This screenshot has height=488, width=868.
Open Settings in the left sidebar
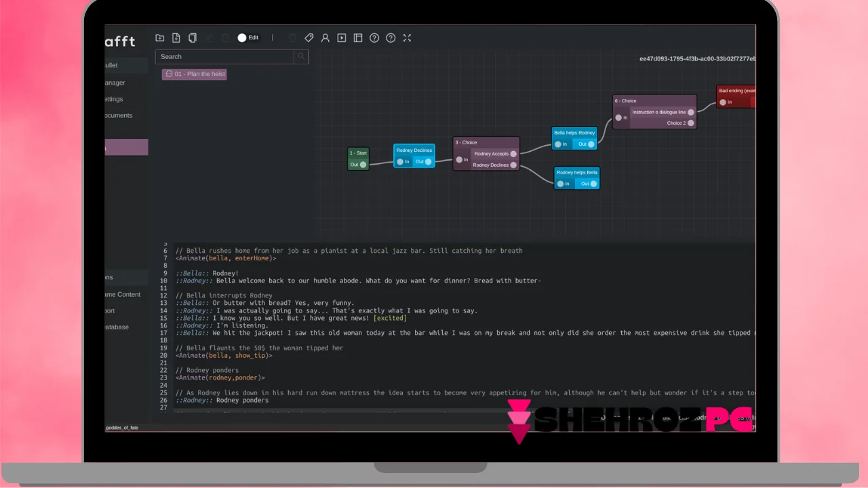coord(113,99)
